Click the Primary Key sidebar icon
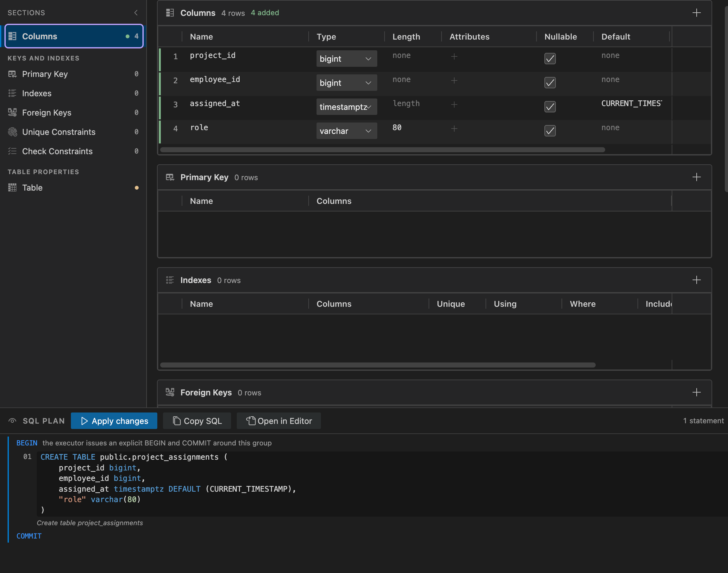 point(12,74)
